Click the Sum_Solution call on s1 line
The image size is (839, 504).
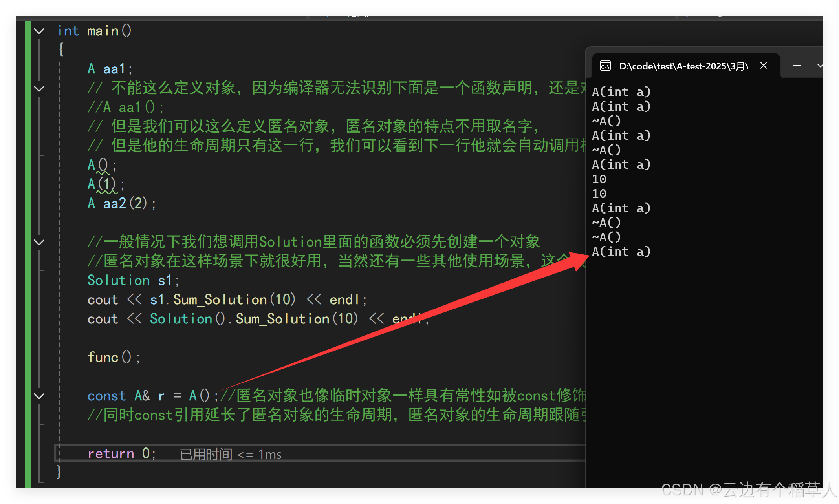(x=220, y=300)
